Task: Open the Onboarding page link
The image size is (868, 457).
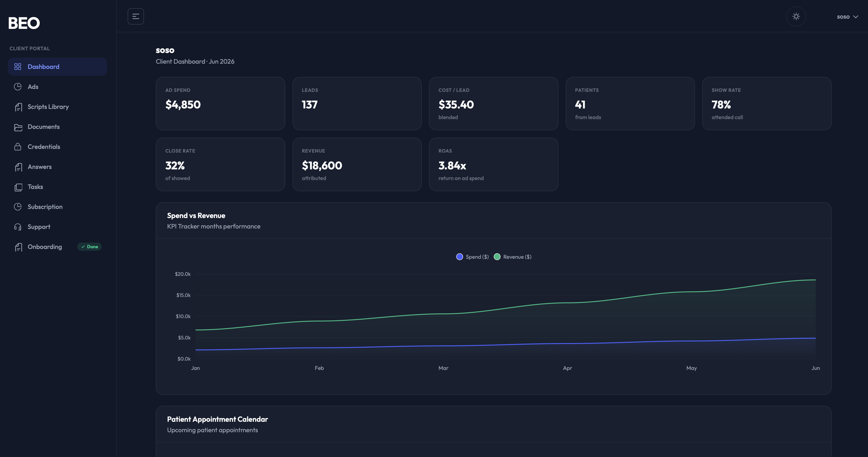Action: tap(45, 247)
